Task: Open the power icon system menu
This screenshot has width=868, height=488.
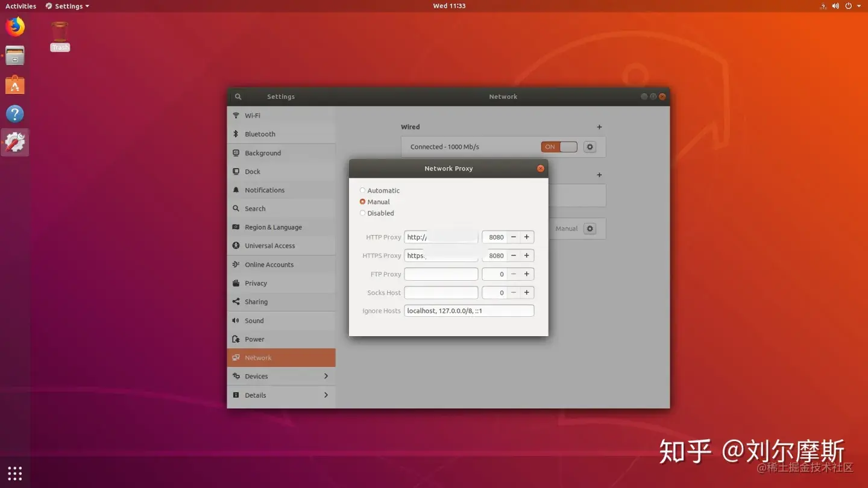Action: (x=849, y=6)
